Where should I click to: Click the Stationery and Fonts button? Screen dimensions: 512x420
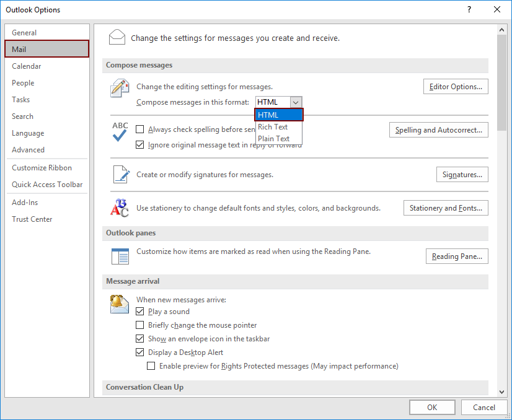point(446,208)
